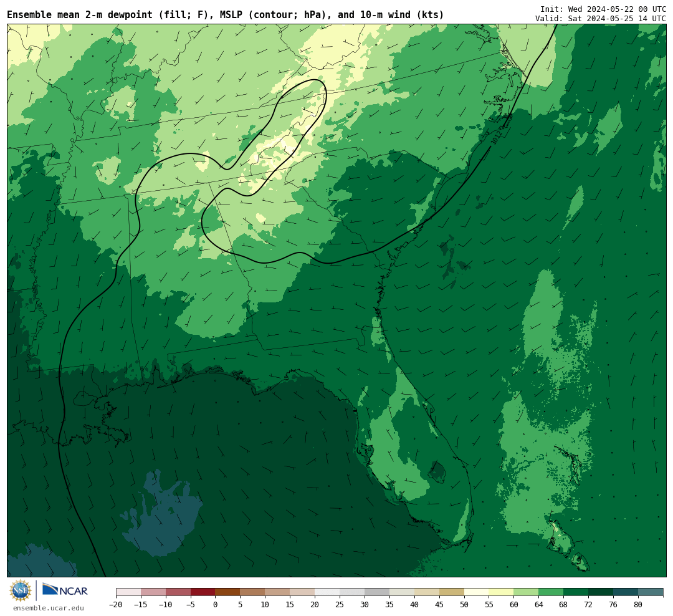Click the 45 to 50 tan swatch
Image resolution: width=673 pixels, height=616 pixels.
[452, 592]
